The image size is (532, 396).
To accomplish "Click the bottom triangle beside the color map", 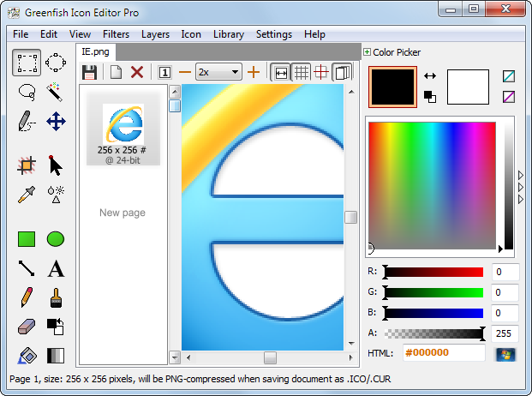I will [521, 199].
